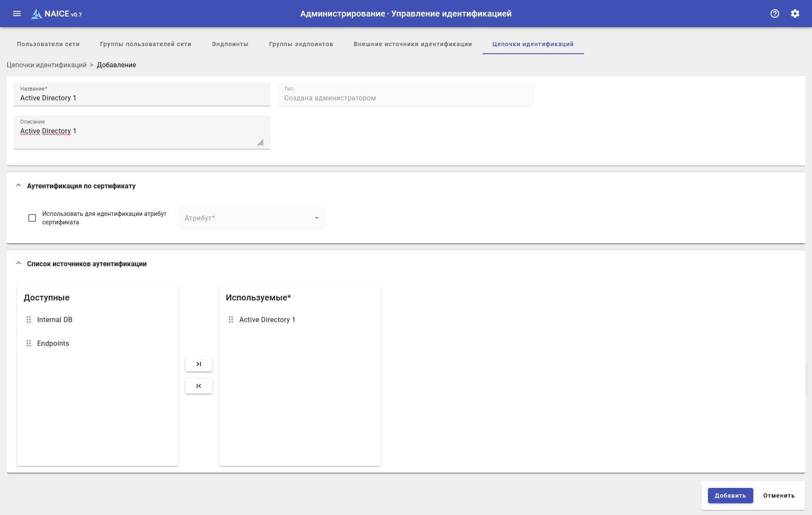Click the drag handle beside Active Directory 1 source
This screenshot has height=515, width=812.
tap(231, 319)
